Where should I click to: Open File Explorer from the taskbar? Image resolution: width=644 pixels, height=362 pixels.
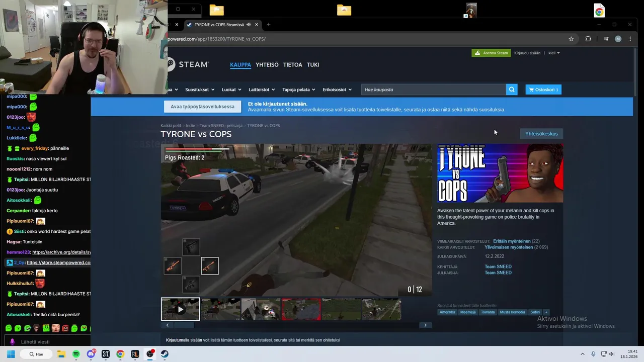[x=61, y=354]
